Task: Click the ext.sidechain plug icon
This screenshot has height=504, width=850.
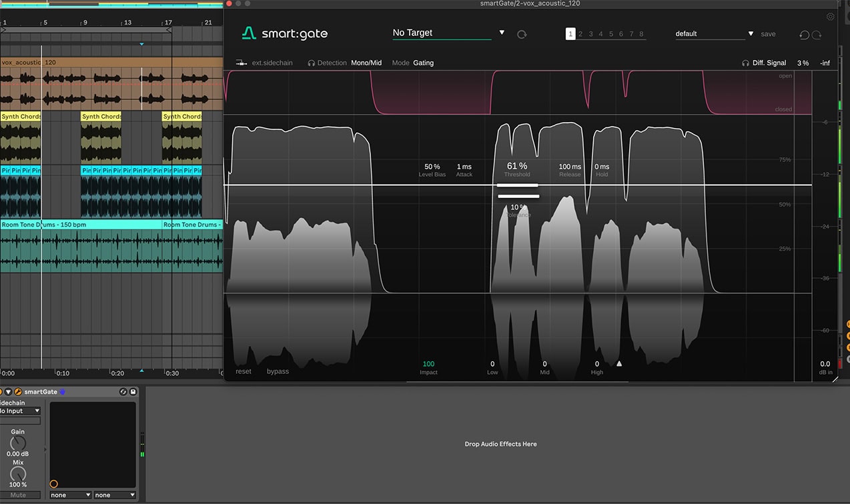Action: point(242,63)
